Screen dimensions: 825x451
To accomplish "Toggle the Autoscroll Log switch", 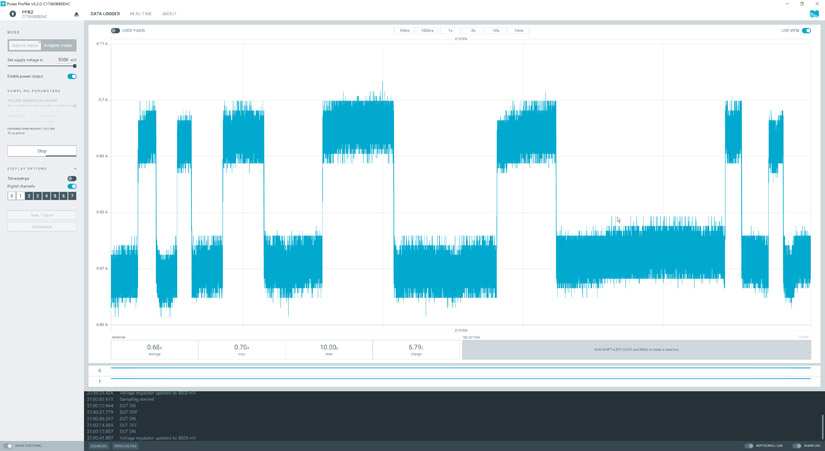I will 749,446.
